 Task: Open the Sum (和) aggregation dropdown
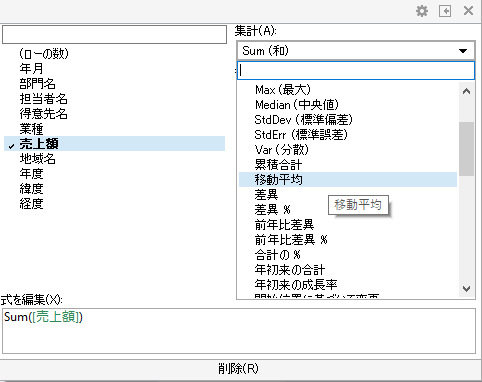point(356,51)
